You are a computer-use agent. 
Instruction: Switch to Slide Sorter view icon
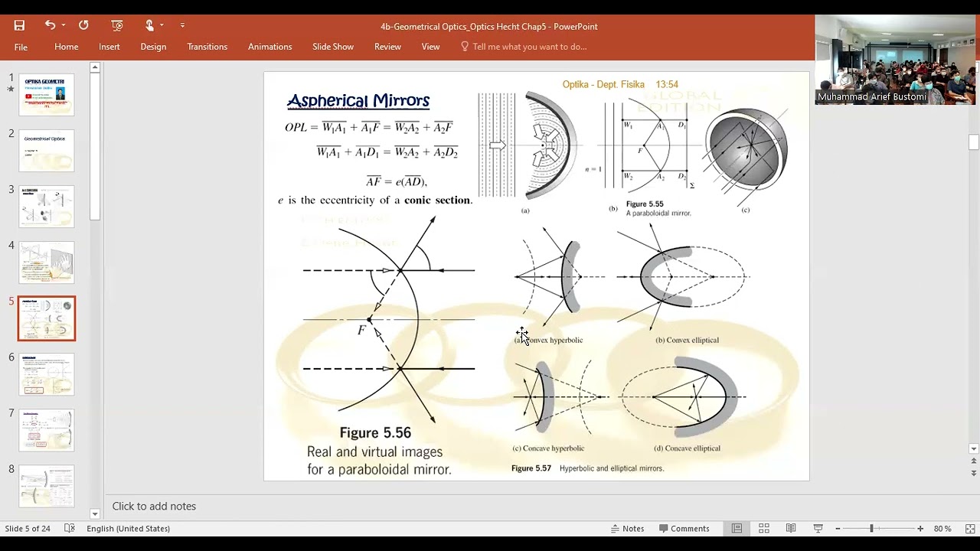point(764,529)
